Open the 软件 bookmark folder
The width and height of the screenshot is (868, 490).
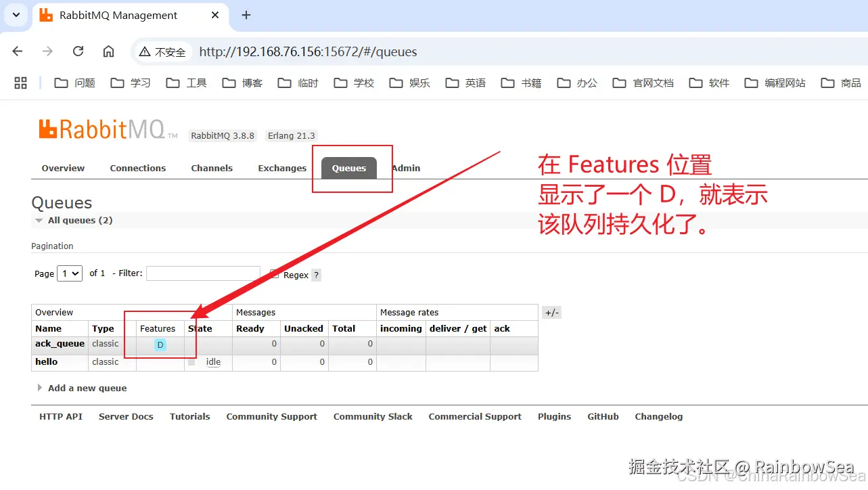[709, 83]
